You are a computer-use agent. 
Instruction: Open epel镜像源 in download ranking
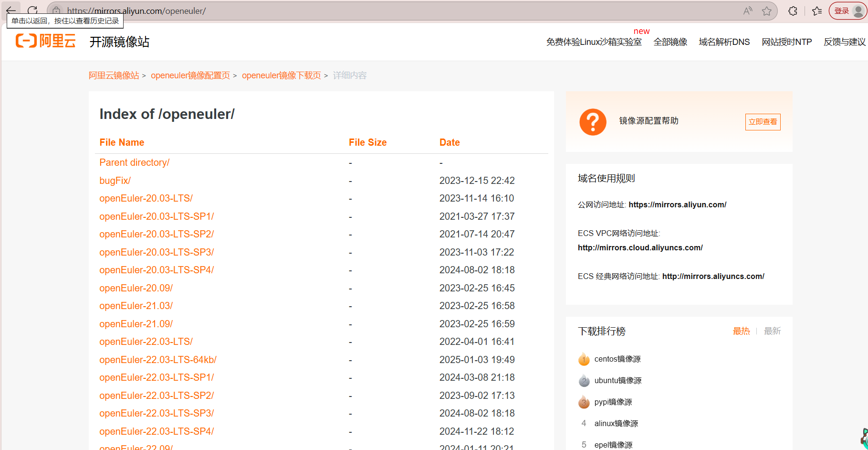point(613,445)
